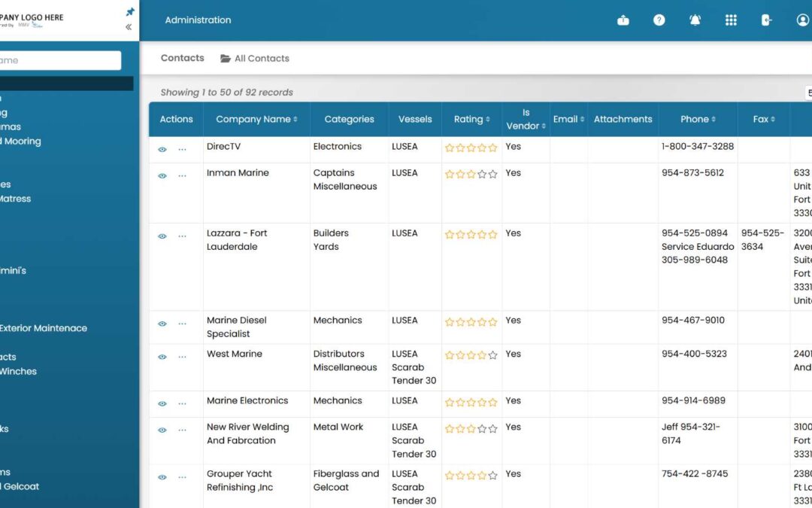Open the All Contacts folder tab
Viewport: 812px width, 508px height.
255,59
